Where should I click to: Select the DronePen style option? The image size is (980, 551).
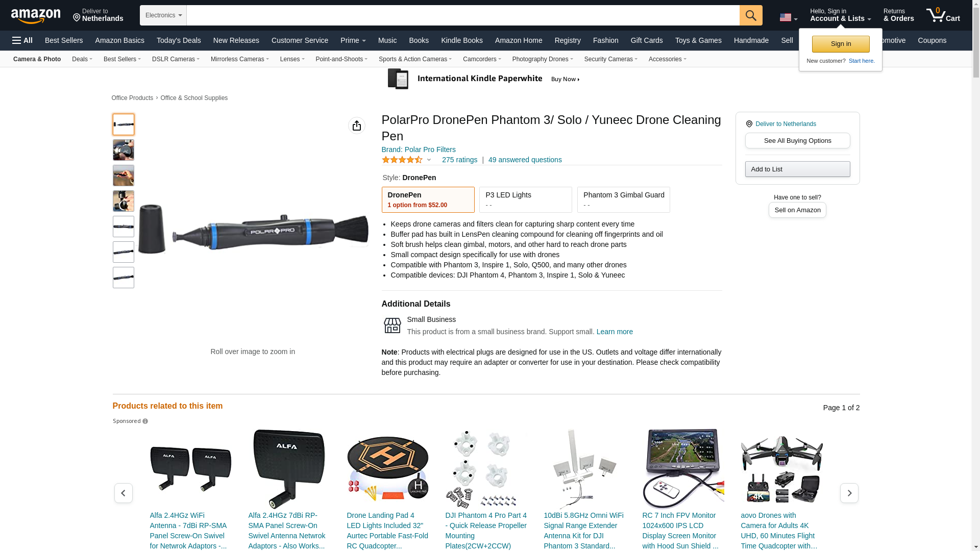(x=428, y=199)
